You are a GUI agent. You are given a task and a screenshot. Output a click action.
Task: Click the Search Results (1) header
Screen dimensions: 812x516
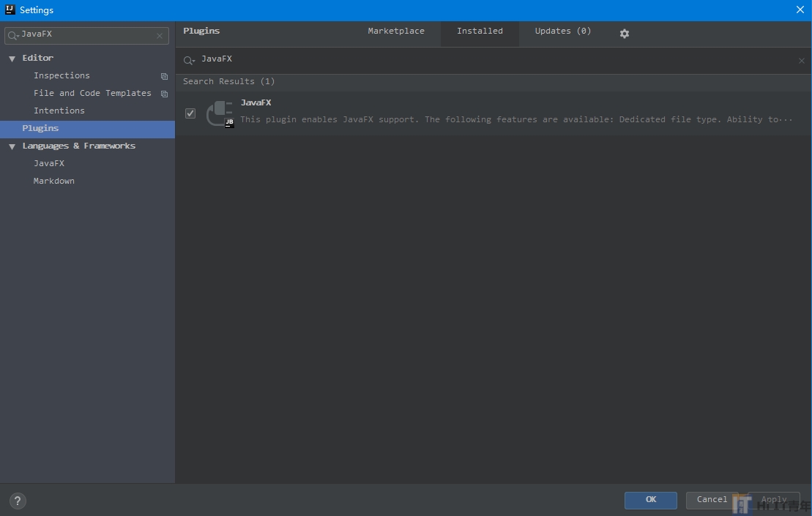coord(229,82)
